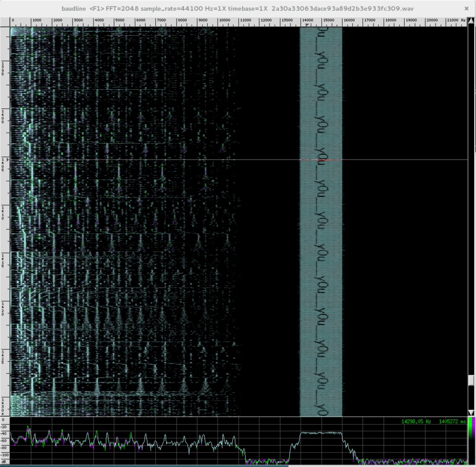Click the 1395 label on time axis
This screenshot has width=476, height=467.
tap(3, 68)
